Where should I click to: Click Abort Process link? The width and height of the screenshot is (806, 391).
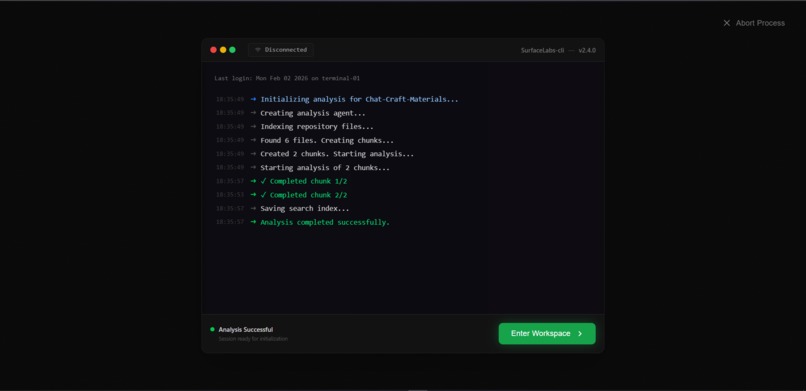pos(754,23)
